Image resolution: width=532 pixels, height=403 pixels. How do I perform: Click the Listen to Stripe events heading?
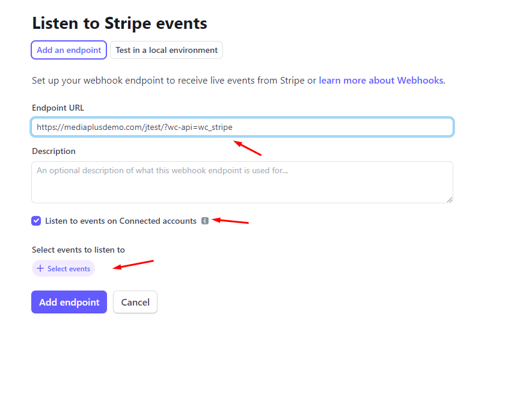click(x=120, y=23)
